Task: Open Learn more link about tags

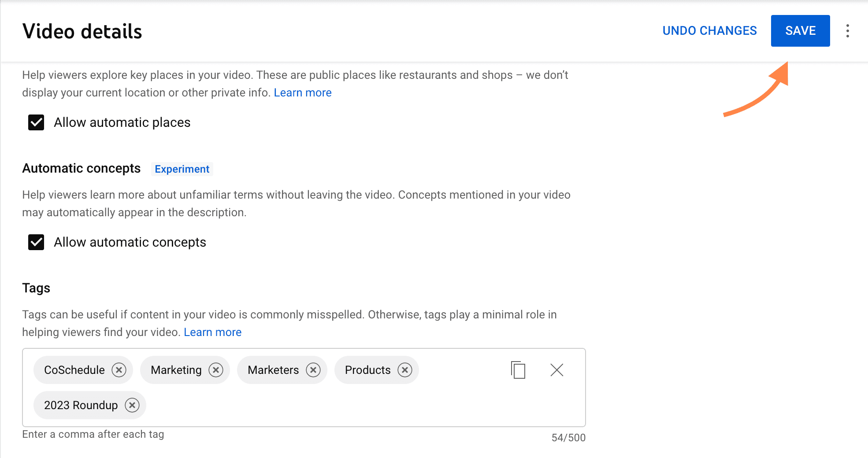Action: pos(212,332)
